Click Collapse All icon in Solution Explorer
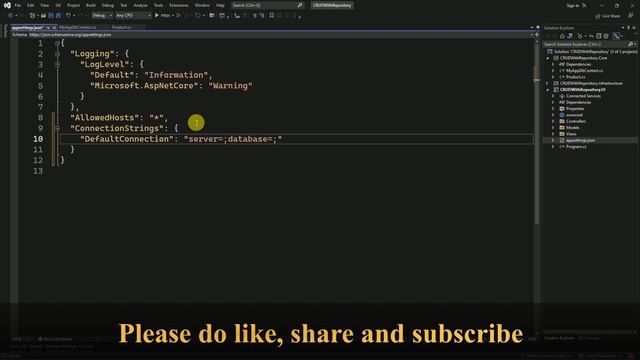This screenshot has width=640, height=360. pyautogui.click(x=598, y=36)
